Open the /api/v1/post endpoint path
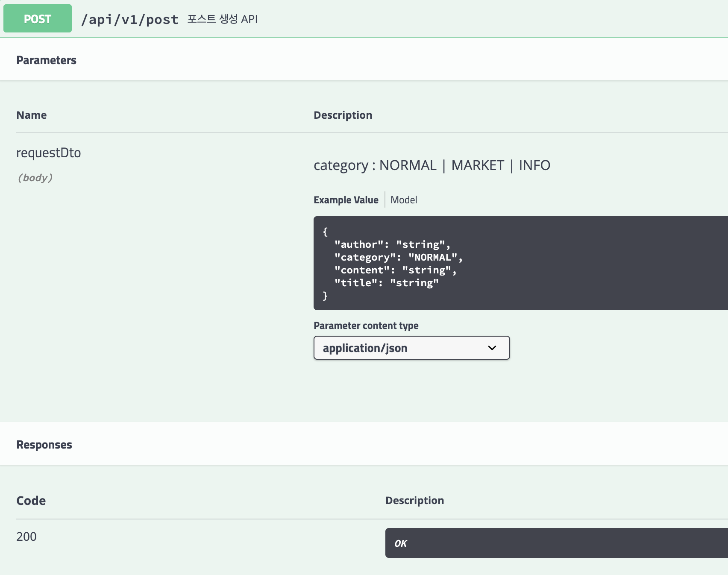This screenshot has height=575, width=728. [130, 19]
